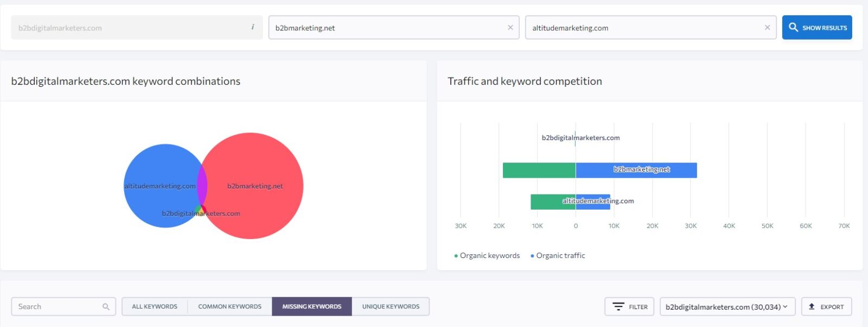Switch to All Keywords tab
868x327 pixels.
pyautogui.click(x=155, y=306)
